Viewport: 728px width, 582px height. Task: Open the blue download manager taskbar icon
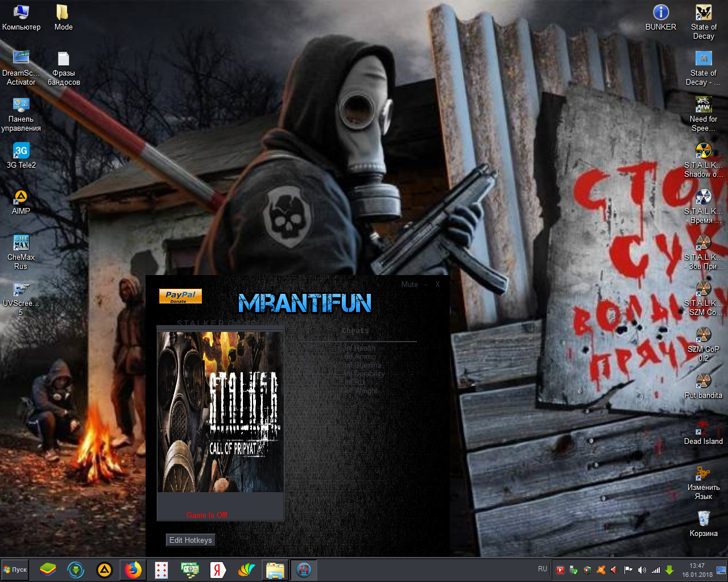76,569
